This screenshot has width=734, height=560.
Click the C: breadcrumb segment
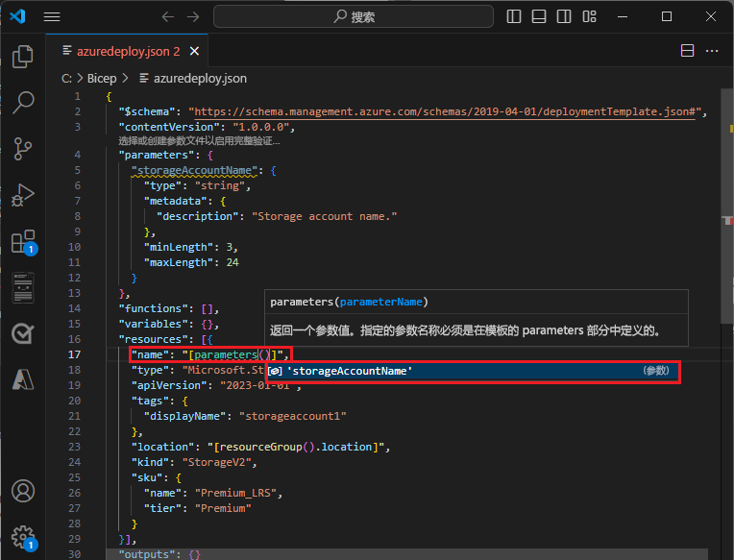pyautogui.click(x=66, y=78)
